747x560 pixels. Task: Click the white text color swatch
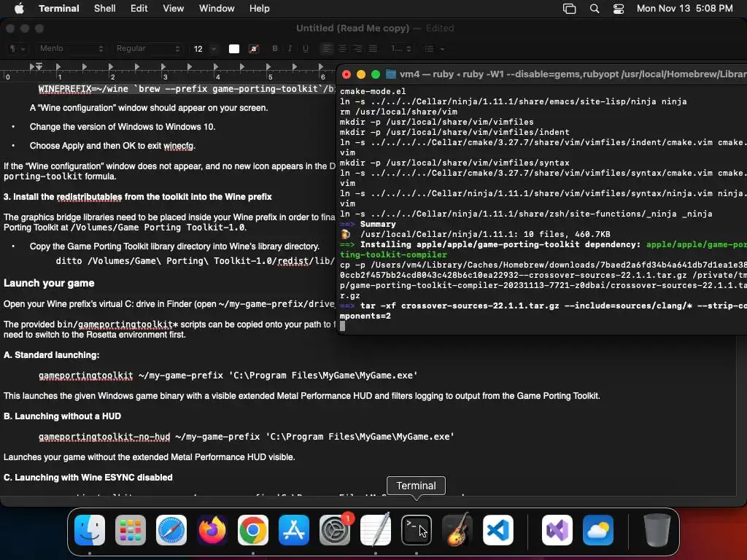[234, 49]
